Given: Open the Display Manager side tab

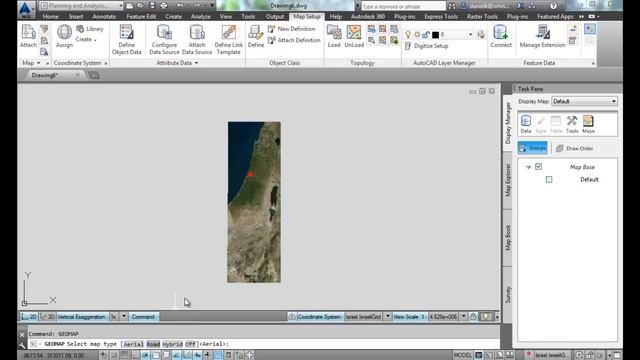Looking at the screenshot, I should pos(508,123).
